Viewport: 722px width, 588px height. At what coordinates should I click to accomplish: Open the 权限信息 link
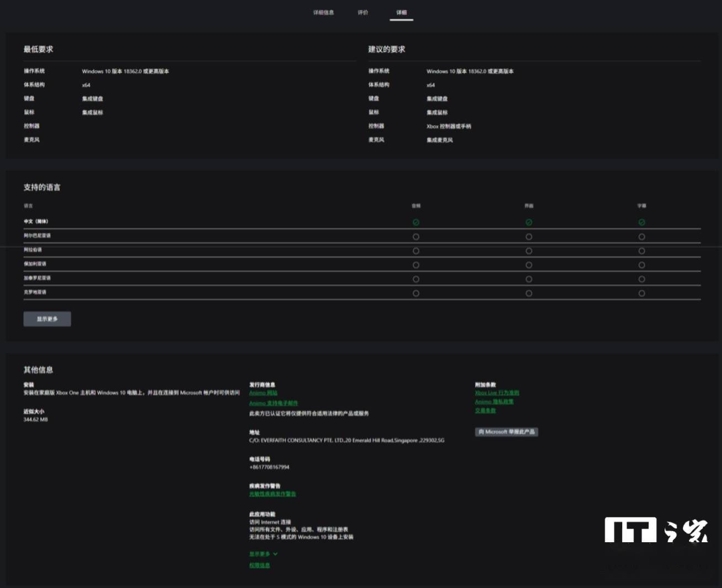pos(259,565)
